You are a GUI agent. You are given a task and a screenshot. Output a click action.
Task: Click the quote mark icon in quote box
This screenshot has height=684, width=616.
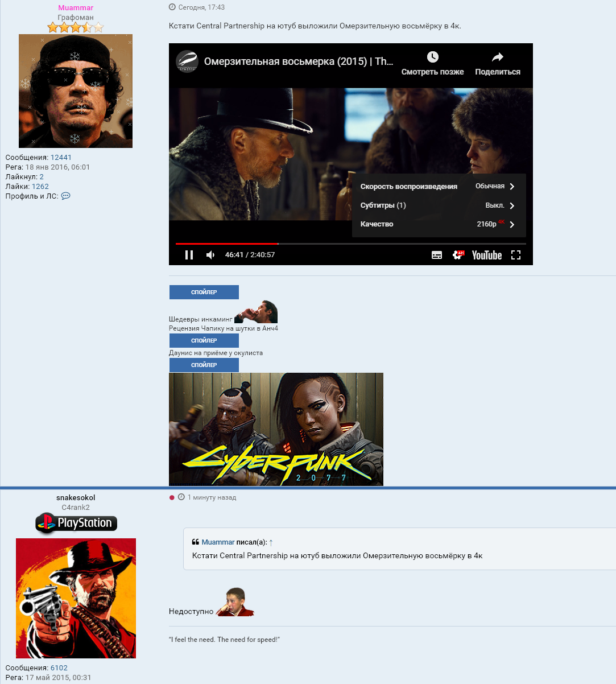(196, 542)
